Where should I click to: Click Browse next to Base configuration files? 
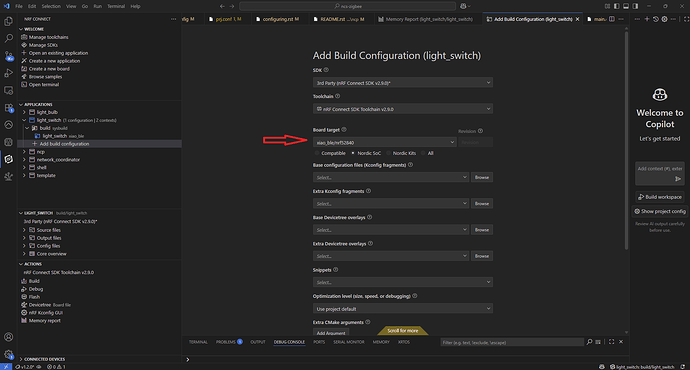(482, 177)
